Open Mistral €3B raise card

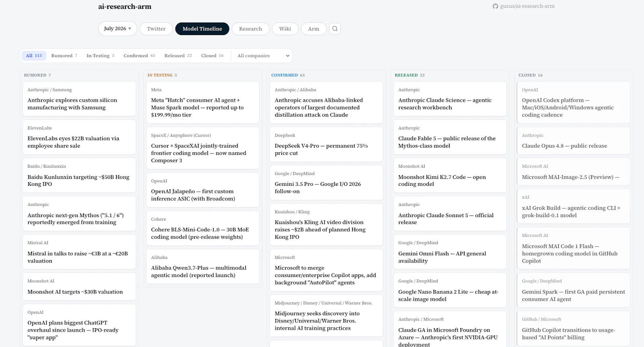tap(79, 252)
